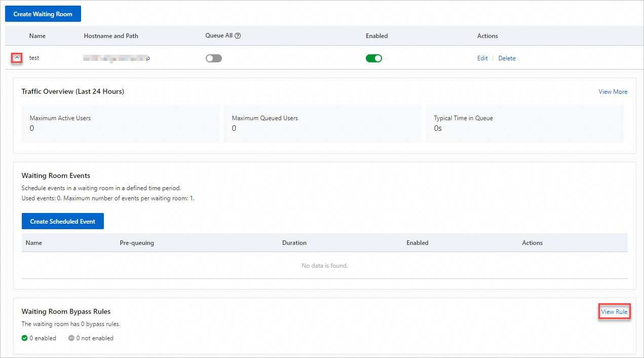Screen dimensions: 644x358
Task: Click the green check icon beside 0 enabled
Action: pos(25,338)
